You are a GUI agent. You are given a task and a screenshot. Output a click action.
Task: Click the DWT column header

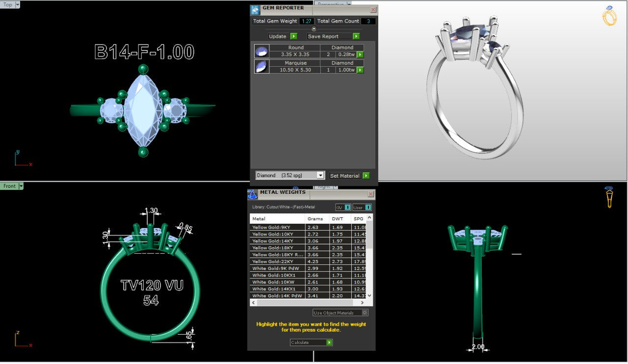[340, 219]
